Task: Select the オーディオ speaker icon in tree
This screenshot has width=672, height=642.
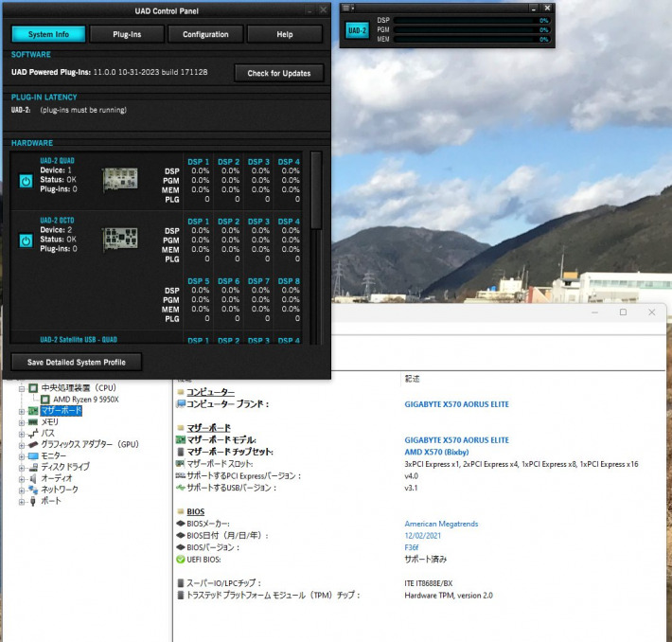Action: click(x=32, y=478)
